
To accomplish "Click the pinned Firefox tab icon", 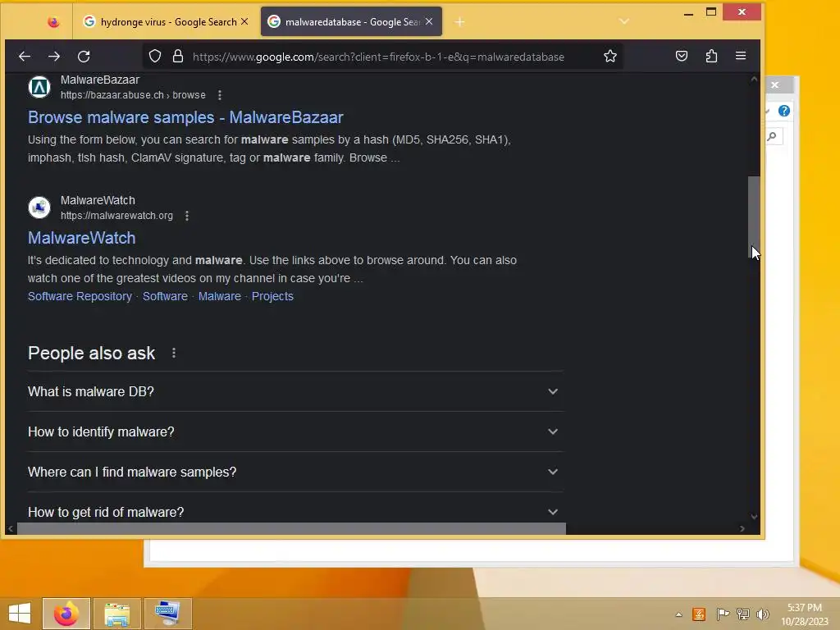I will click(x=53, y=22).
